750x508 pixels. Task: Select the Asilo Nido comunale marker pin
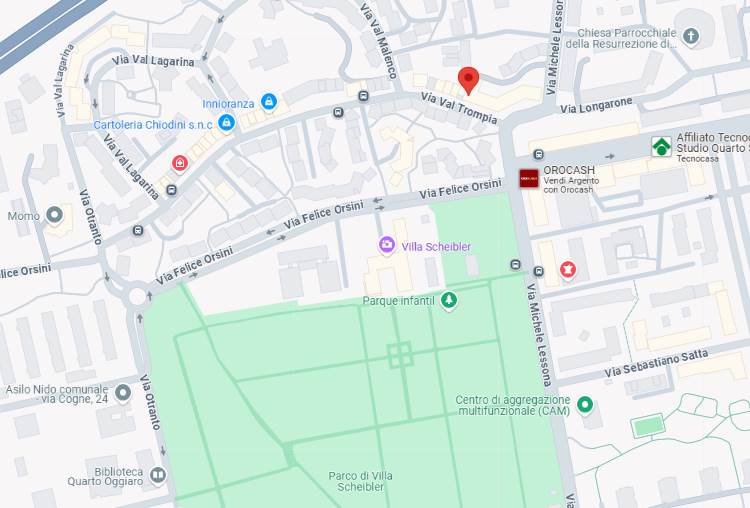click(123, 393)
